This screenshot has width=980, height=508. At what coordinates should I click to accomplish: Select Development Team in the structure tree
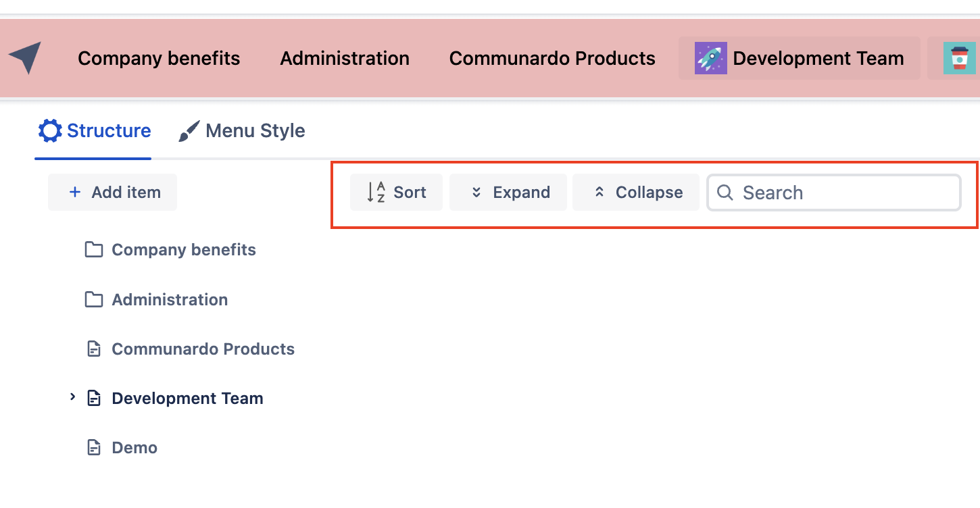[187, 399]
